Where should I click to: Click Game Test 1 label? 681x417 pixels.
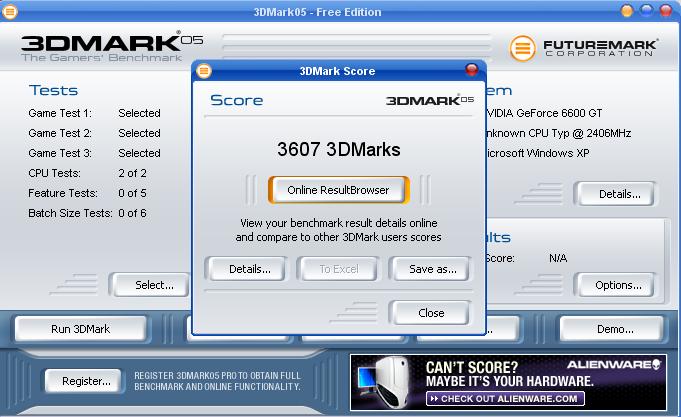pyautogui.click(x=60, y=113)
